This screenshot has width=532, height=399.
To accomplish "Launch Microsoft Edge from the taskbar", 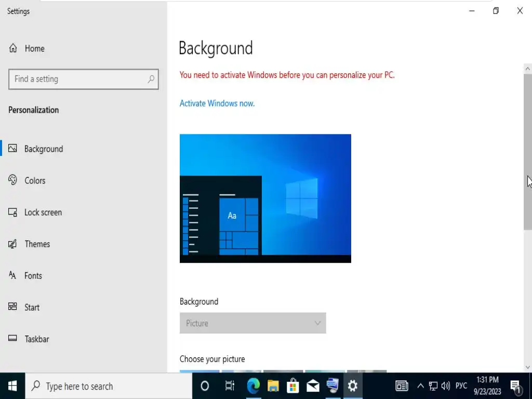I will coord(253,386).
